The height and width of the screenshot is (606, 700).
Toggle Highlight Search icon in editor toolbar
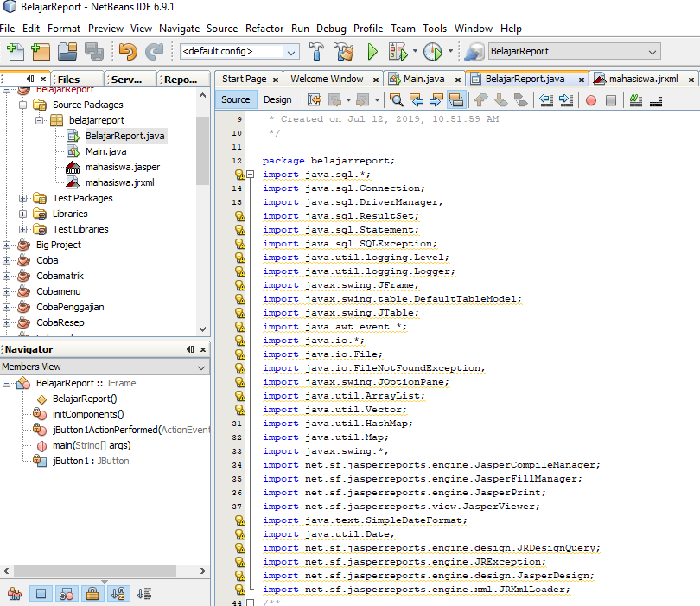pos(456,100)
